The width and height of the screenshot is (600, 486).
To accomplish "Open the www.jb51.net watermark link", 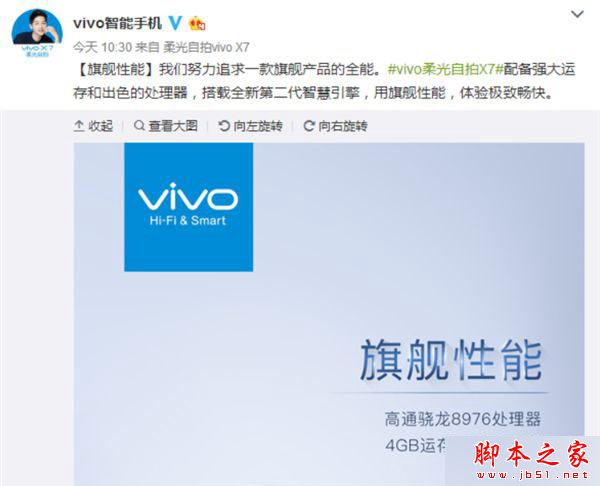I will (532, 475).
